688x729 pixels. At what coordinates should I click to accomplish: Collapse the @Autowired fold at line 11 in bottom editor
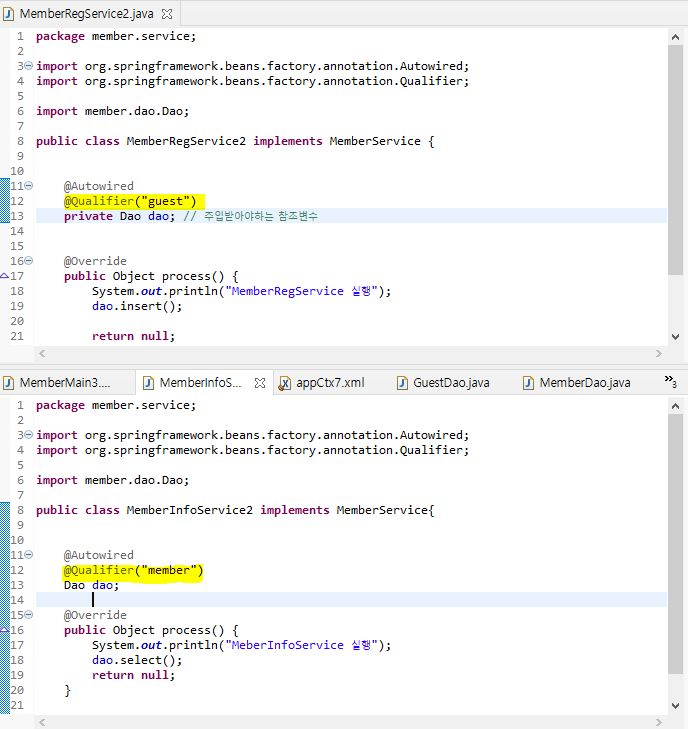28,555
